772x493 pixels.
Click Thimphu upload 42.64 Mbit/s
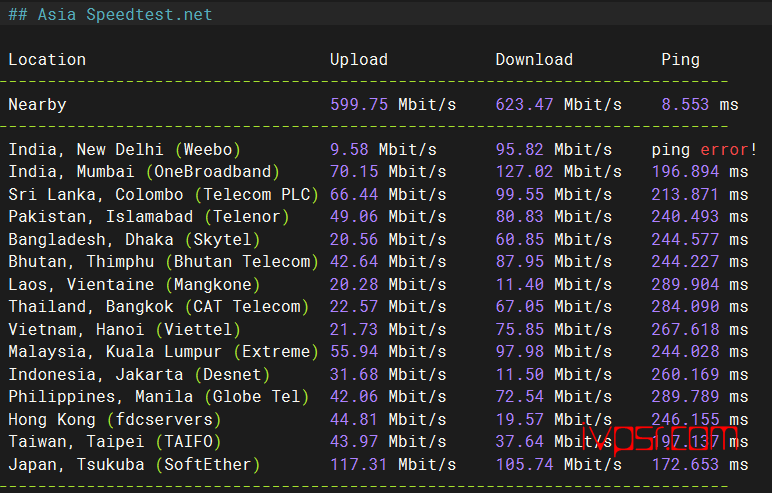[x=388, y=262]
